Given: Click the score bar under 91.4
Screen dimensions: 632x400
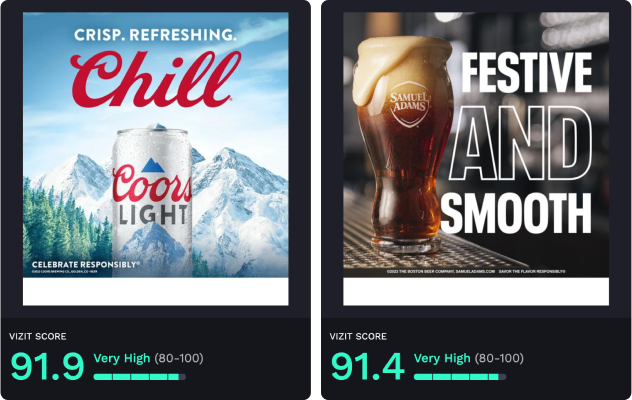Looking at the screenshot, I should click(x=460, y=377).
